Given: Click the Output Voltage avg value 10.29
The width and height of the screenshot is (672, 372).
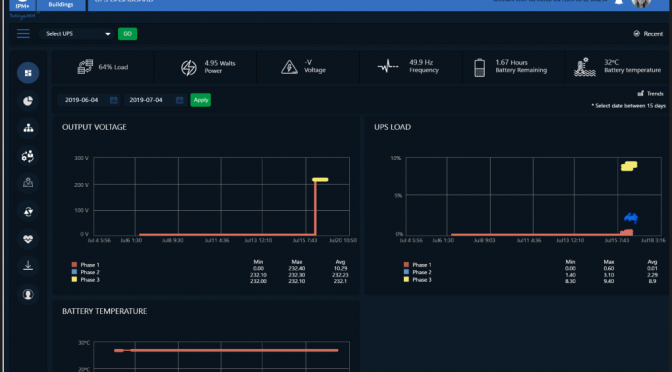Looking at the screenshot, I should 340,269.
